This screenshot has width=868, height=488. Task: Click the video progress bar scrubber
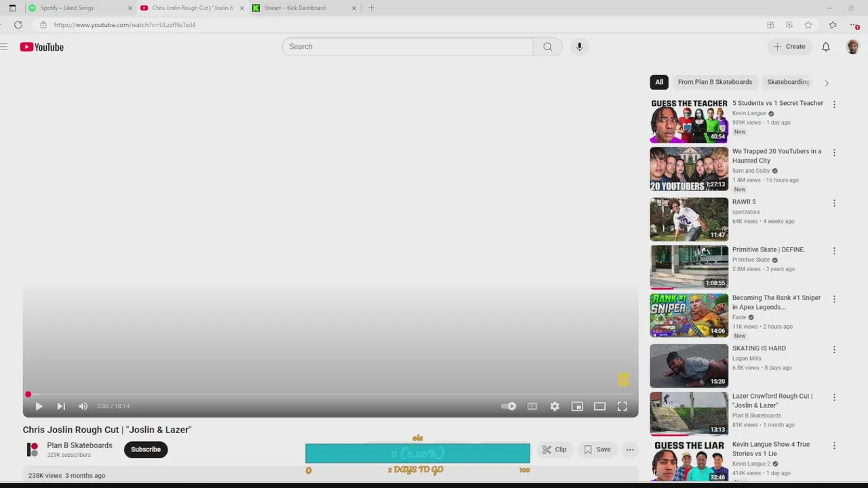pyautogui.click(x=28, y=394)
